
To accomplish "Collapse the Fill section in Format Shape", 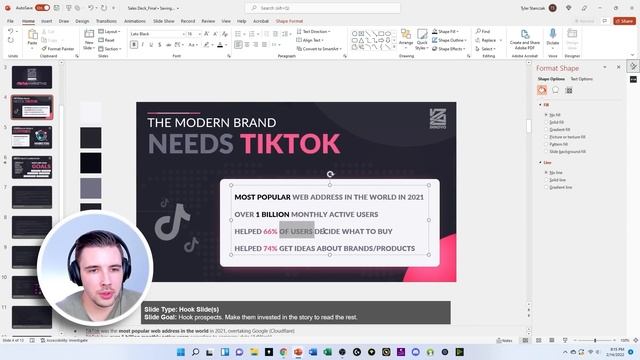I will (x=540, y=105).
